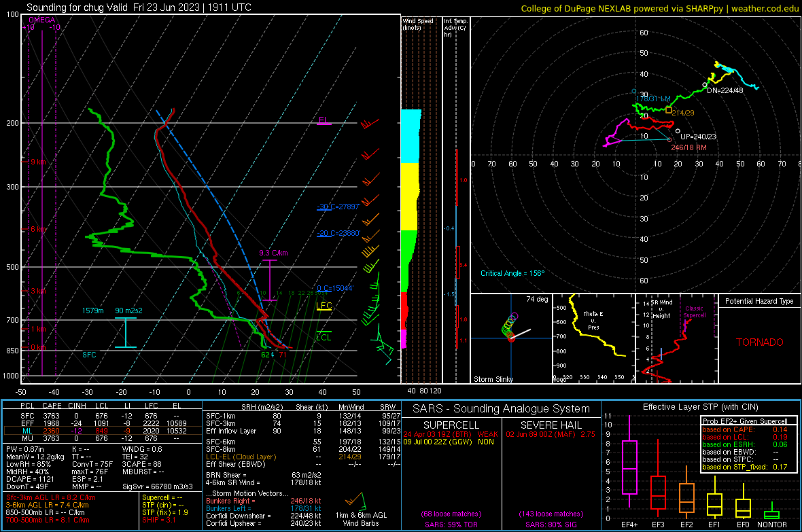Click the '74 deg' Storm Slinky value
The image size is (802, 532).
(x=537, y=299)
